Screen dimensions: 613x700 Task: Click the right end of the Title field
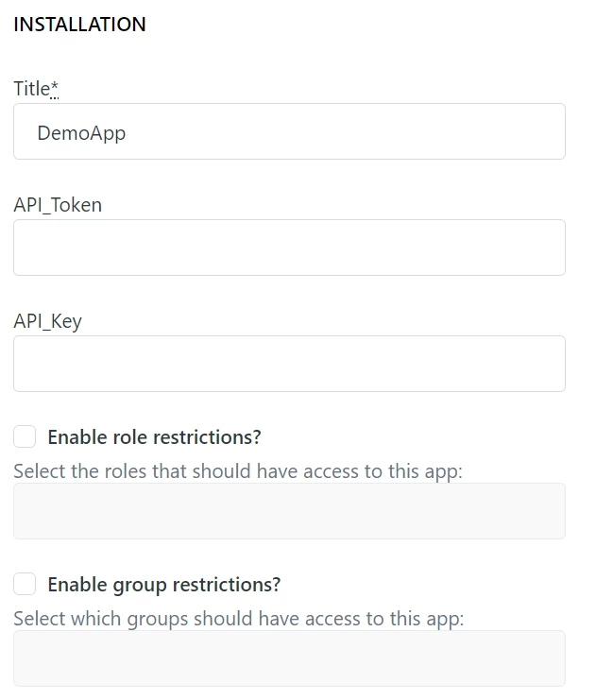click(x=548, y=132)
